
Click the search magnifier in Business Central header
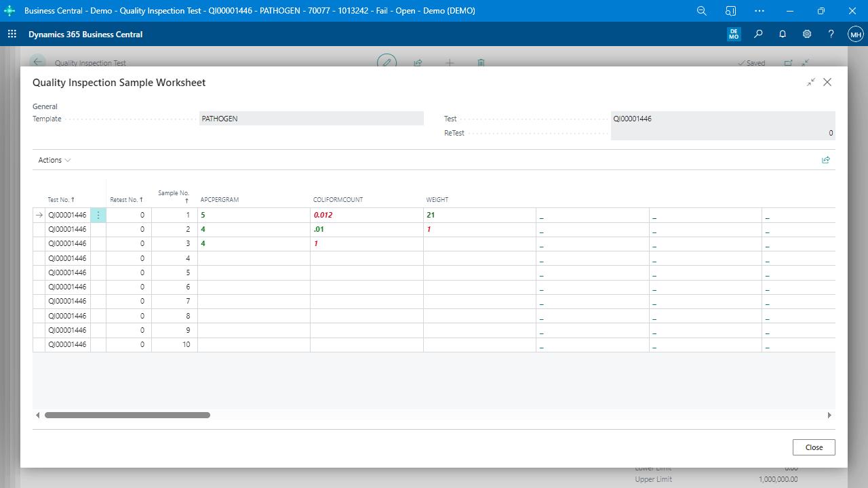758,34
